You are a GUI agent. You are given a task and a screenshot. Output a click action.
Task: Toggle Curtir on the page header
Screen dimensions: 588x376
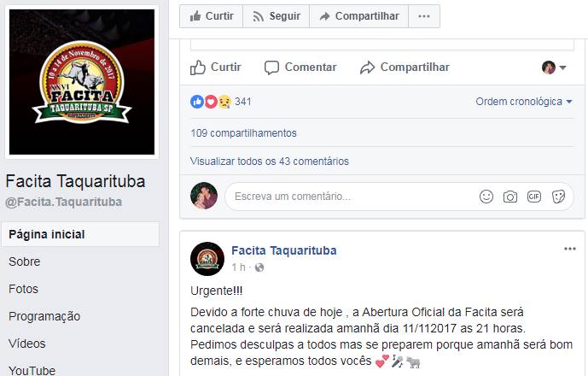tap(212, 16)
